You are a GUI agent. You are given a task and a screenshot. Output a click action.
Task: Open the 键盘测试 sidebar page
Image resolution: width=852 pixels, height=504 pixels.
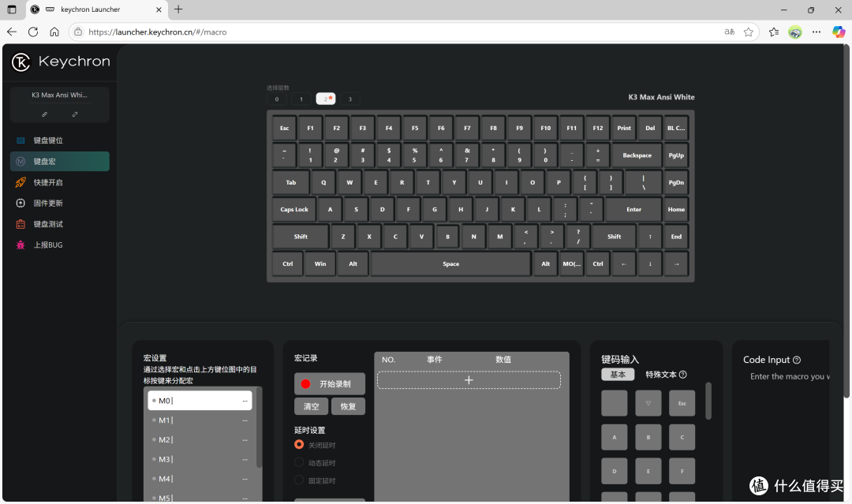pos(60,224)
